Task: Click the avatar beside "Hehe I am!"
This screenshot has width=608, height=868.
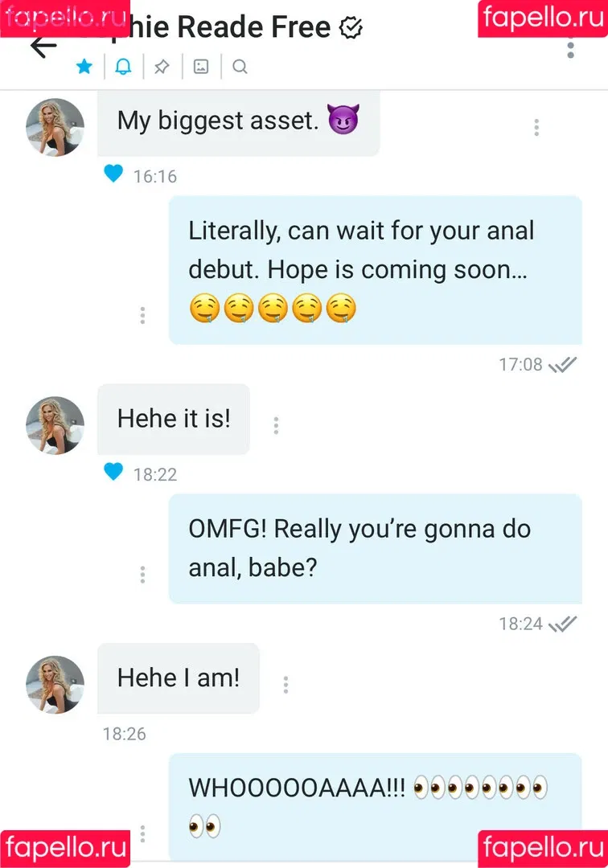Action: 55,684
